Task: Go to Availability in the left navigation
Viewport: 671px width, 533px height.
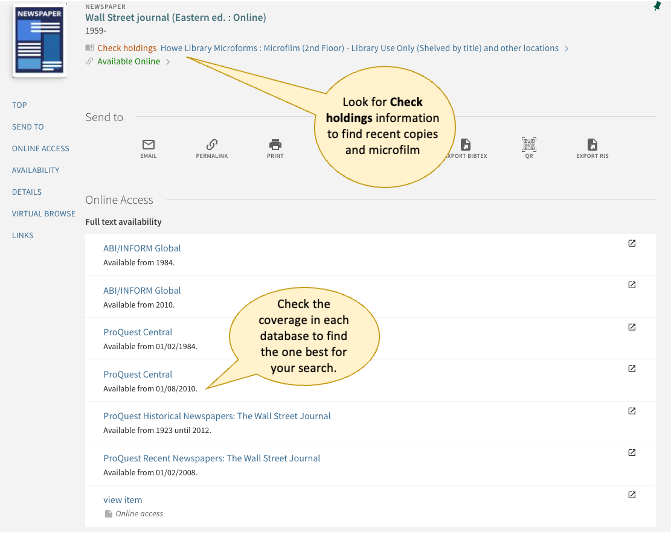Action: 36,170
